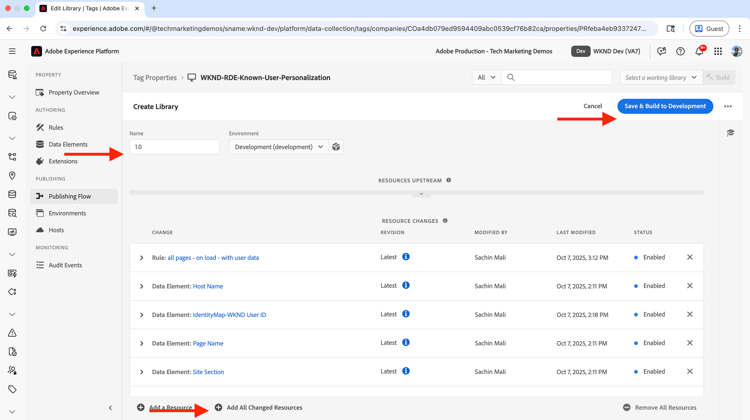This screenshot has width=750, height=420.
Task: Open the all pages - on load rule link
Action: pyautogui.click(x=213, y=258)
